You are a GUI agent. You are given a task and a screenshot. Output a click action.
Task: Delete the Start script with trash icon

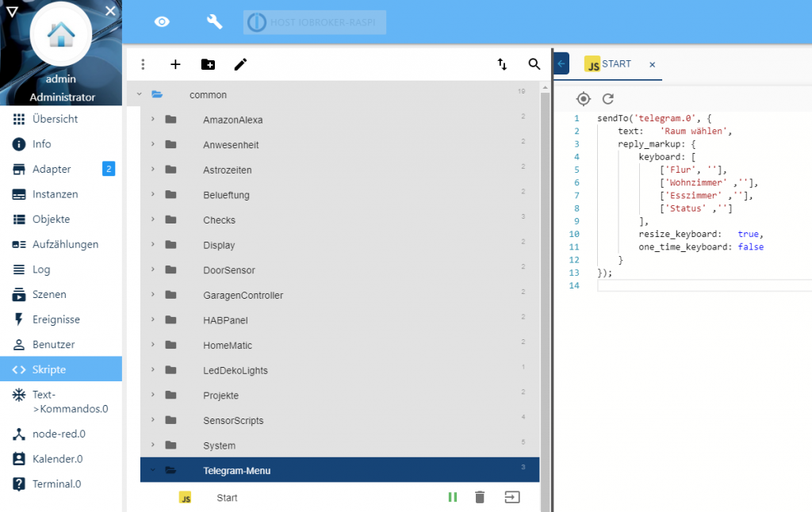(480, 497)
